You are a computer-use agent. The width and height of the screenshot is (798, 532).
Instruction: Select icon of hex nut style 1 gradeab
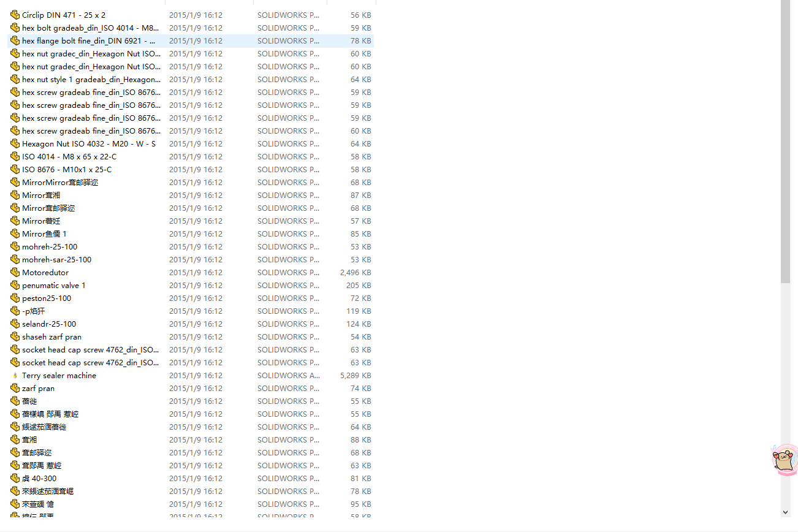(15, 79)
